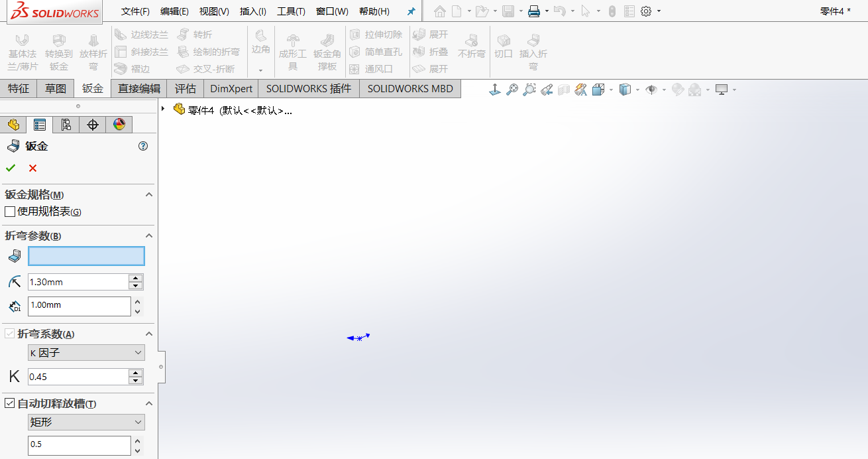Click the Open file folder icon
The height and width of the screenshot is (459, 868).
point(482,11)
